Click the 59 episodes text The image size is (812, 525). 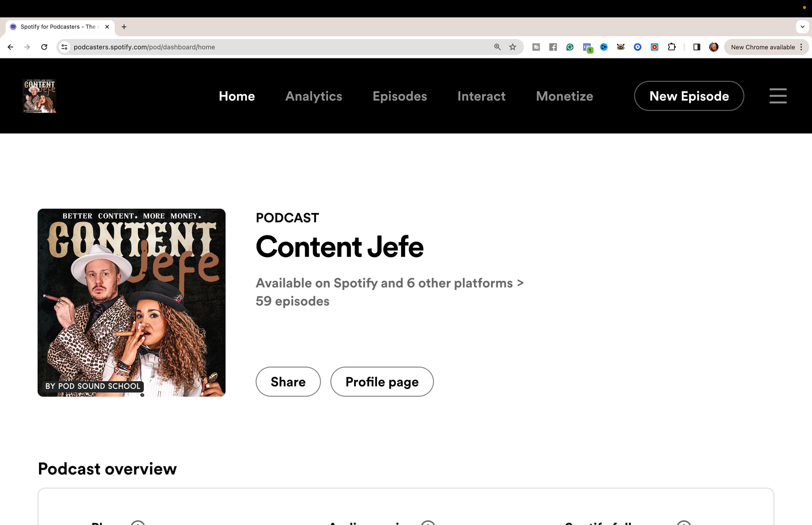[x=293, y=301]
